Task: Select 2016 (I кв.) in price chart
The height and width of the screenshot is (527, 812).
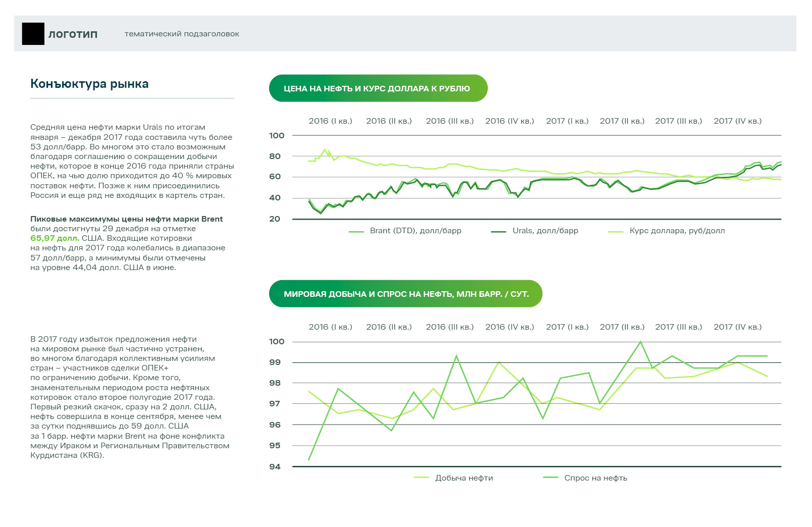Action: click(x=330, y=121)
